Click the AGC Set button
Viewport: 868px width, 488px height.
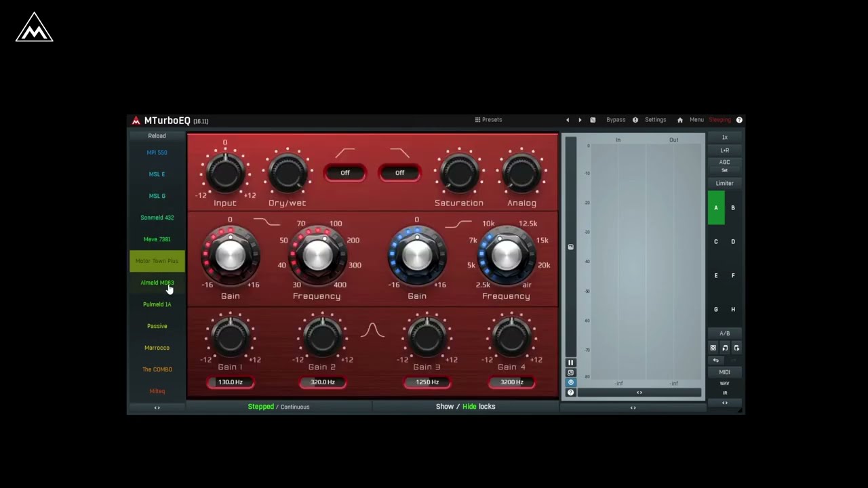724,170
